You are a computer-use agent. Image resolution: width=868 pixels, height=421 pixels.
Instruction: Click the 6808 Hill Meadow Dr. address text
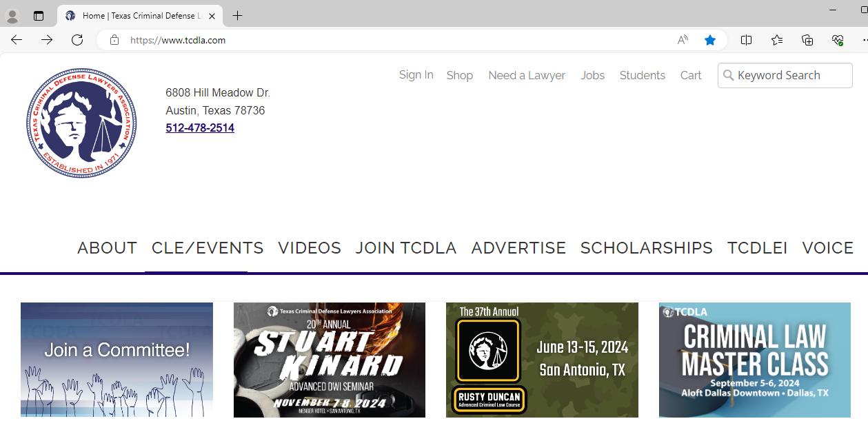pyautogui.click(x=218, y=92)
